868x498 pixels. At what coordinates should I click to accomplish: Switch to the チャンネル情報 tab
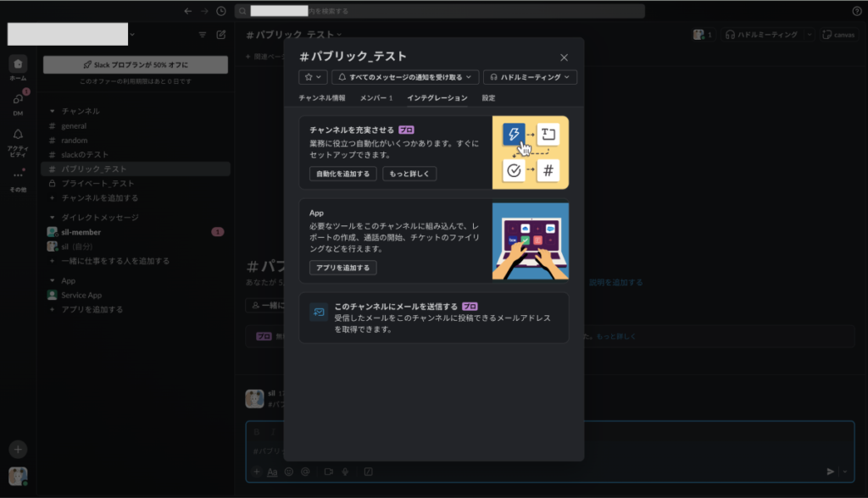(322, 98)
